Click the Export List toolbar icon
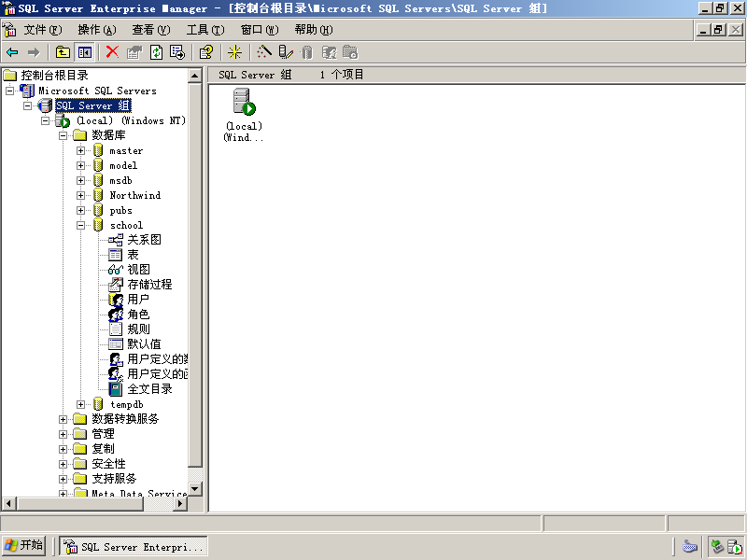The width and height of the screenshot is (747, 560). pyautogui.click(x=177, y=52)
